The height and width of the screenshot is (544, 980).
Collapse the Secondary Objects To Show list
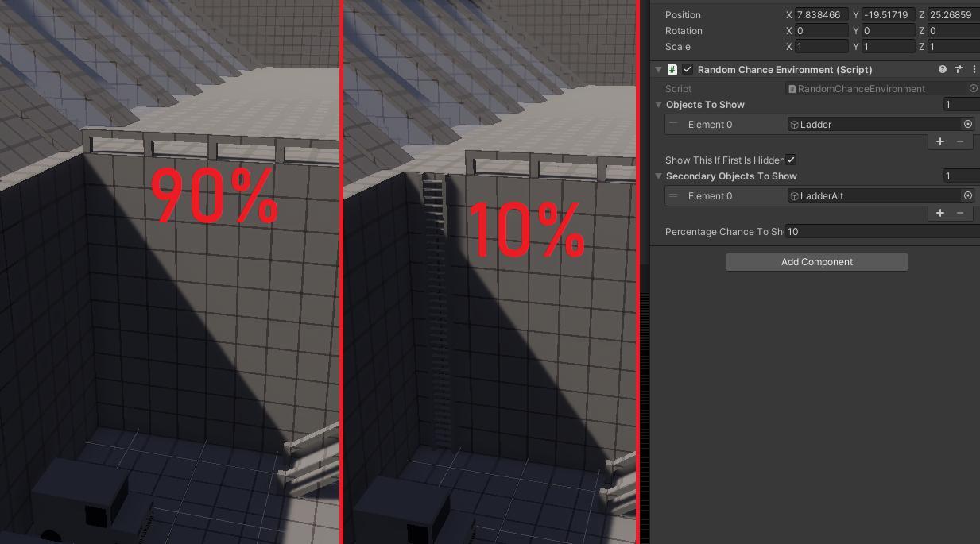pos(658,176)
